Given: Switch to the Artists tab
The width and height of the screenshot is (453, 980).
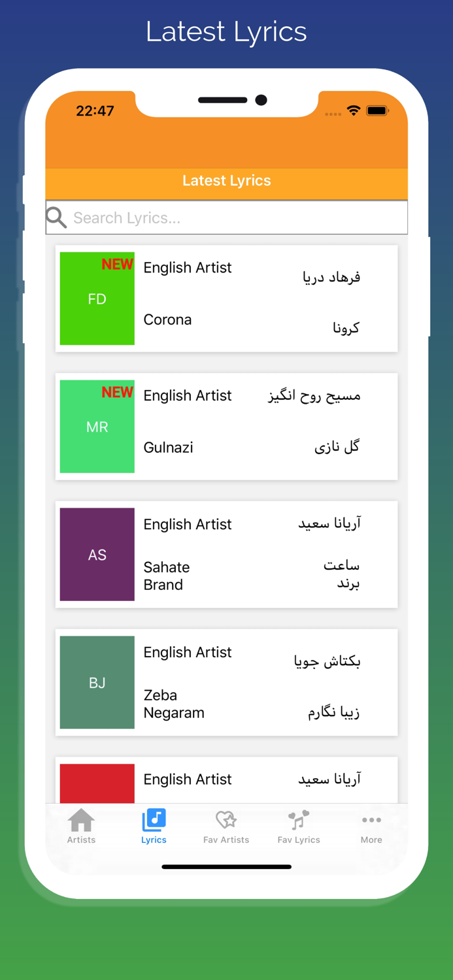Looking at the screenshot, I should 80,826.
